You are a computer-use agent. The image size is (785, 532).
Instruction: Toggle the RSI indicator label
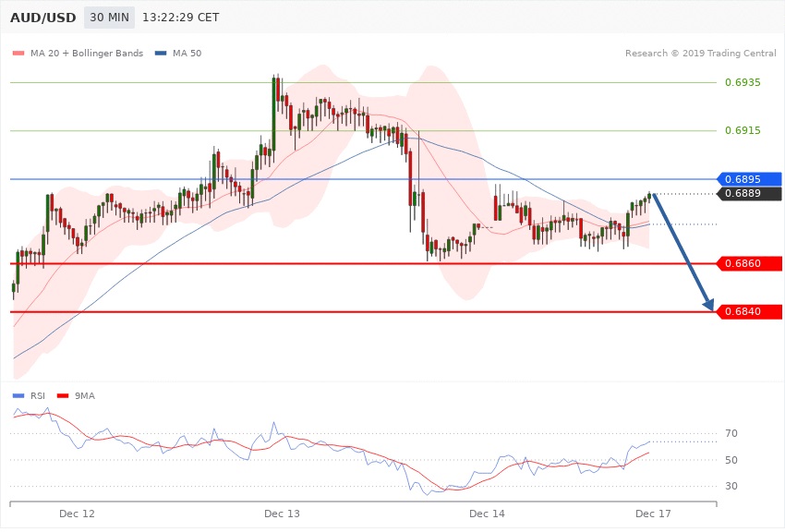(38, 396)
